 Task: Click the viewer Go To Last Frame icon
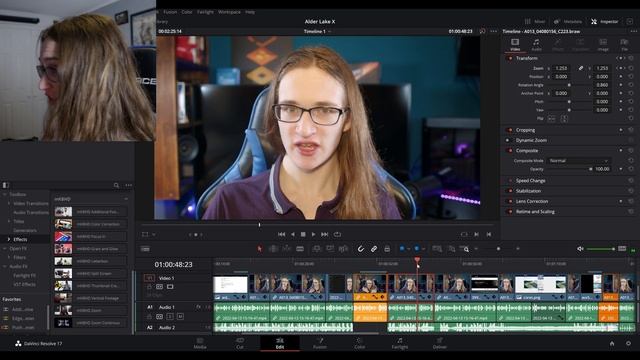(489, 234)
